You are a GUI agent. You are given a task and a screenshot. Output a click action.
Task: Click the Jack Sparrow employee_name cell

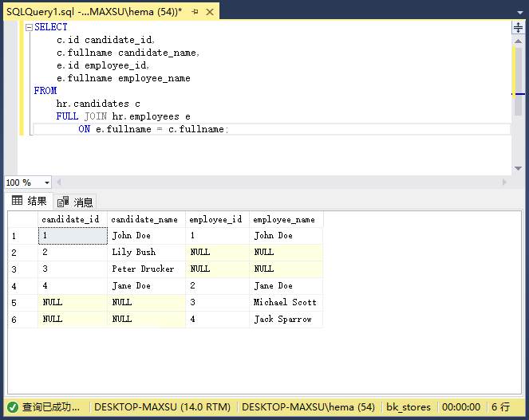pyautogui.click(x=286, y=320)
